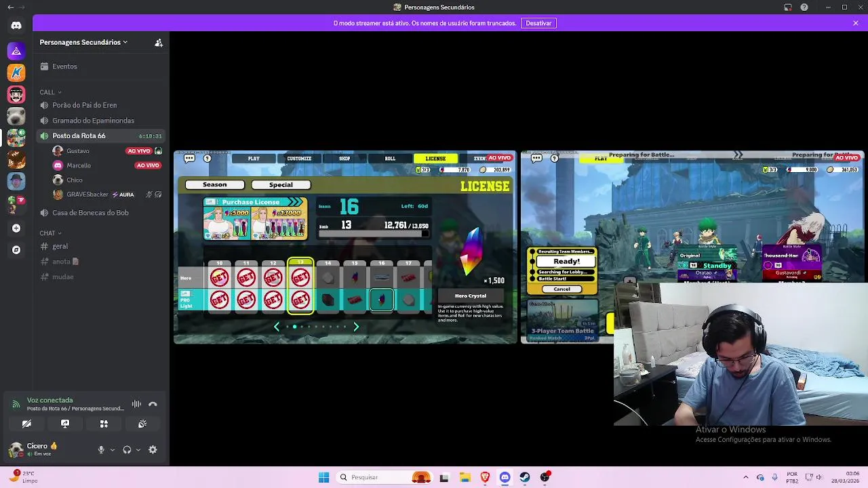Open the mudae text channel
Image resolution: width=868 pixels, height=488 pixels.
coord(102,277)
